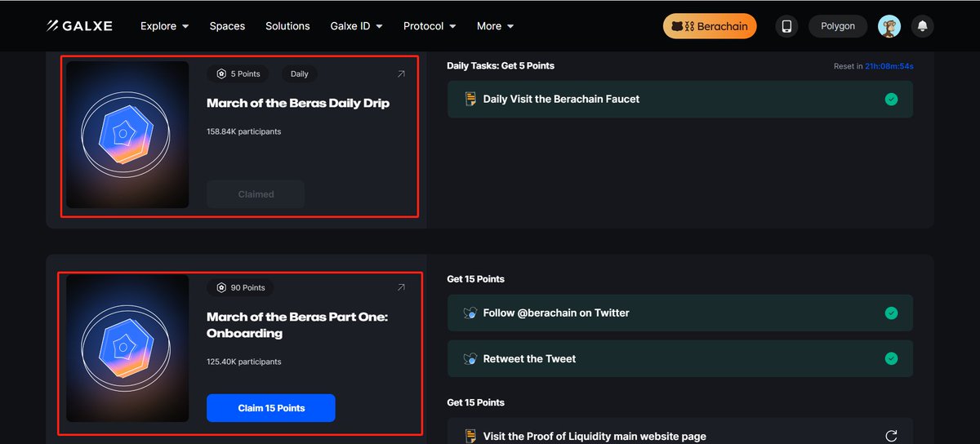Click the 5 Points badge

(x=238, y=73)
